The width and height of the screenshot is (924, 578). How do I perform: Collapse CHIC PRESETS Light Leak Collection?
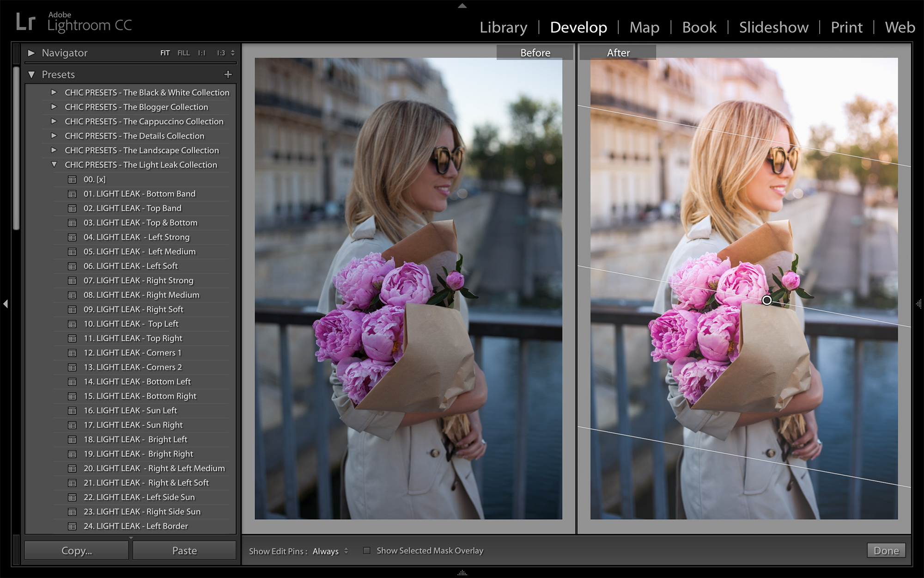[x=53, y=165]
